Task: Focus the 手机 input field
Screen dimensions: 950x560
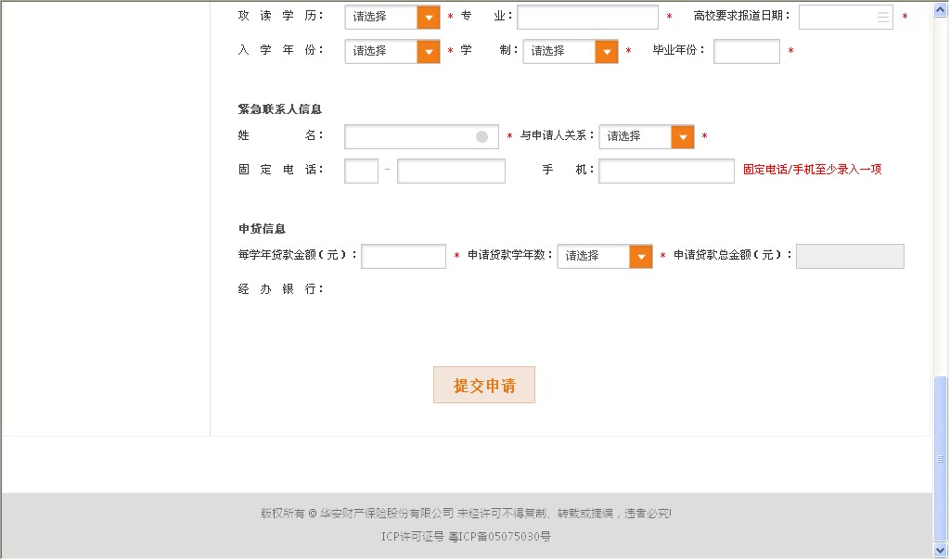Action: 666,172
